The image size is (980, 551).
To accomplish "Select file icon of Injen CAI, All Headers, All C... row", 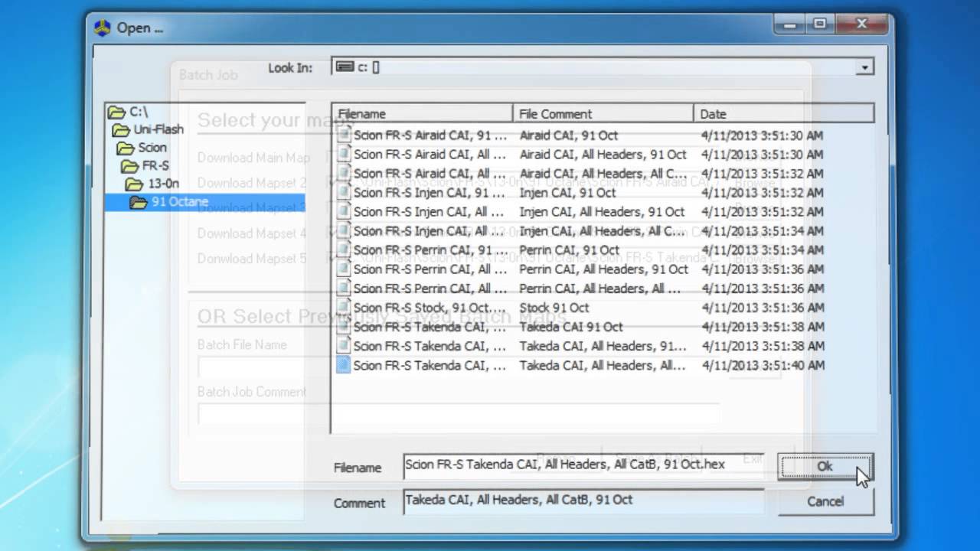I will coord(343,231).
